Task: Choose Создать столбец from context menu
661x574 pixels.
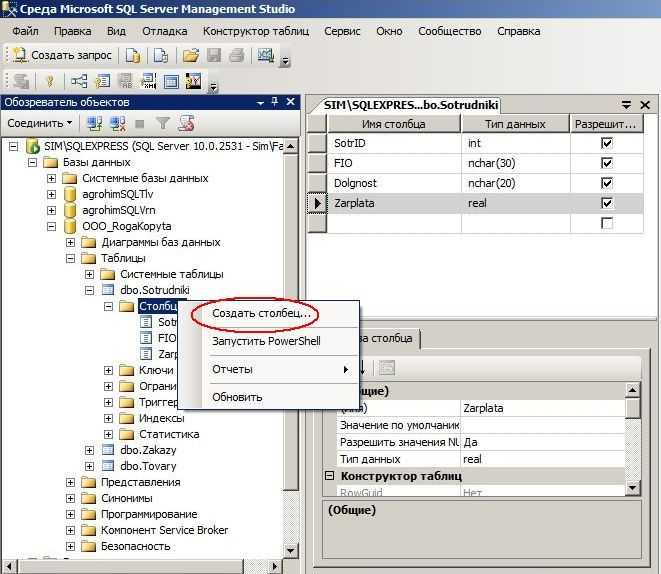Action: [x=262, y=313]
